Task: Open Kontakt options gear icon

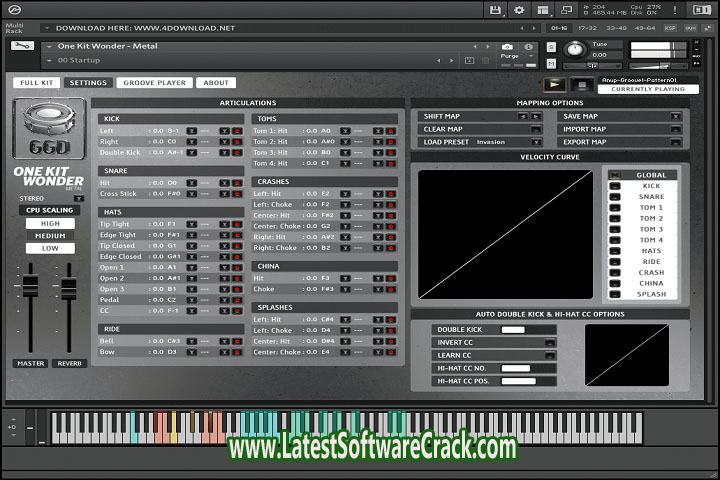Action: 519,10
